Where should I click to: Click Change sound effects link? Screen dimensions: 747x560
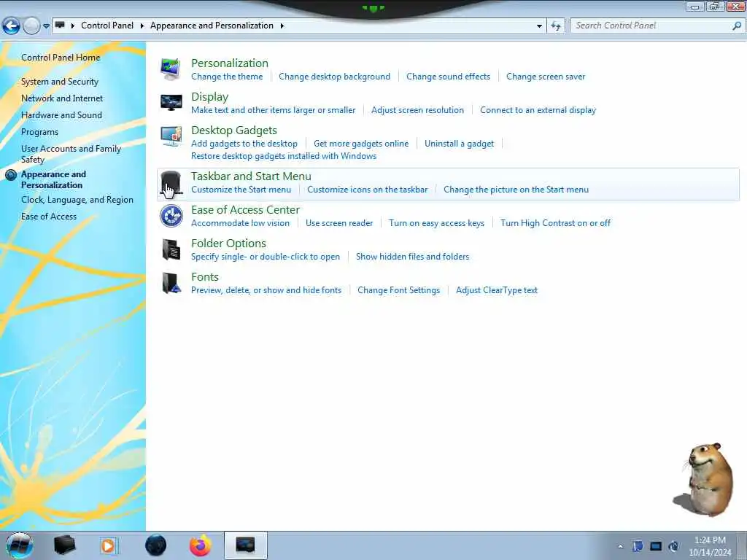(x=449, y=77)
